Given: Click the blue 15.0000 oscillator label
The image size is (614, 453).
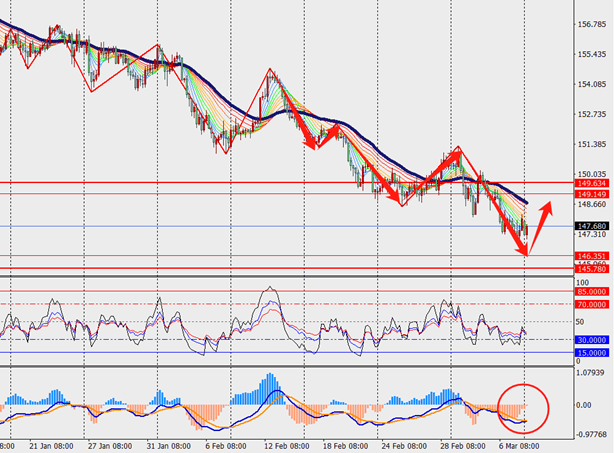Looking at the screenshot, I should (592, 353).
